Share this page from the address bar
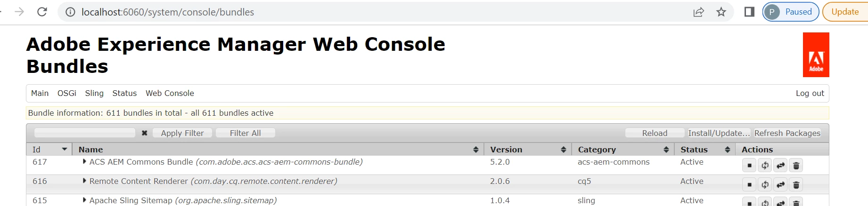This screenshot has width=868, height=206. pos(698,12)
